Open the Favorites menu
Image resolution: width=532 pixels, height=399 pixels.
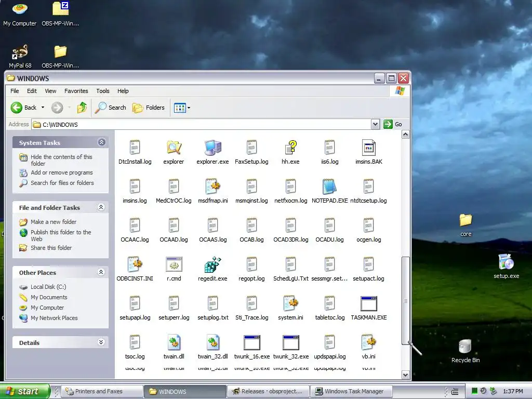pyautogui.click(x=76, y=91)
